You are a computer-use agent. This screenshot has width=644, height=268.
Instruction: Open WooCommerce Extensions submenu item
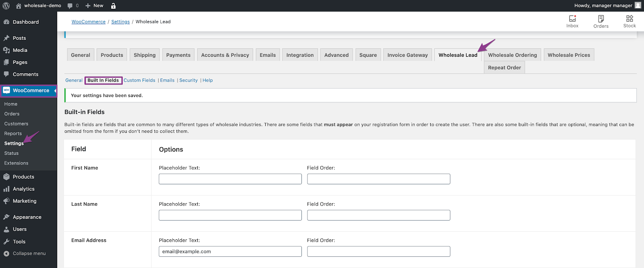(x=16, y=163)
